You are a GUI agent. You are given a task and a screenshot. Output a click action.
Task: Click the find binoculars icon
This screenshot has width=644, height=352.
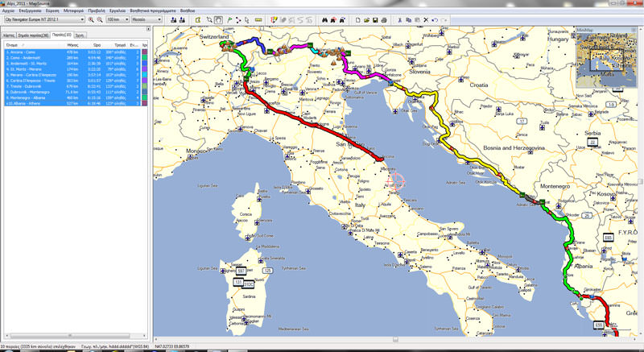coord(324,19)
